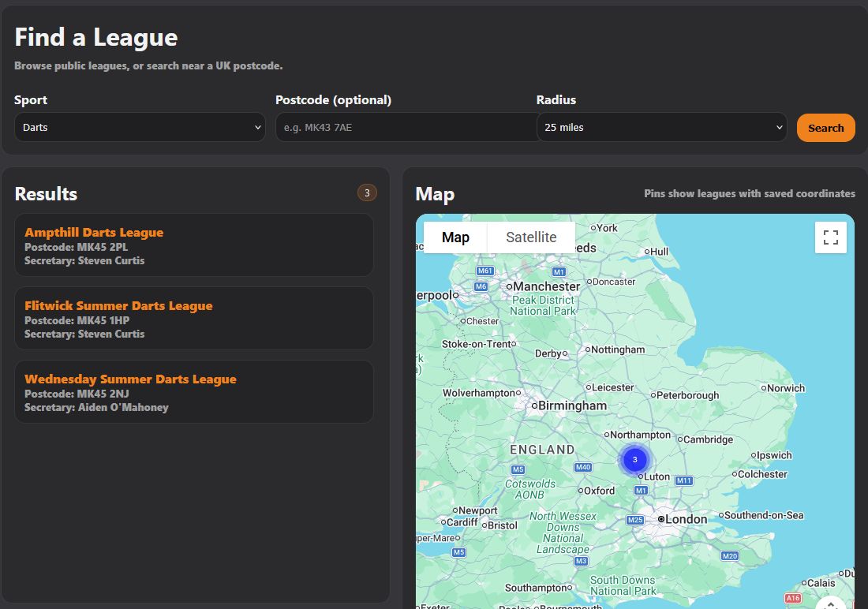Switch the map back to Map view

pos(455,237)
